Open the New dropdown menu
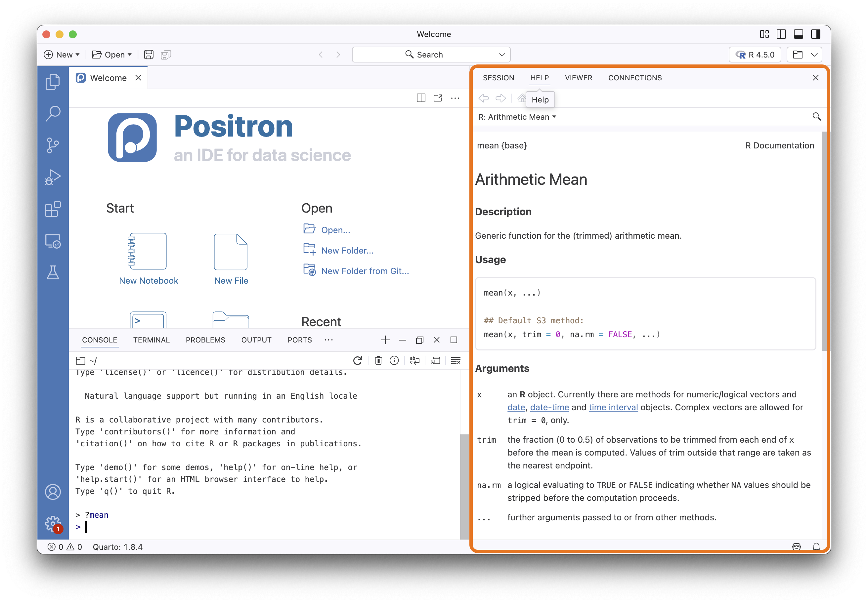Viewport: 868px width, 603px height. point(62,55)
